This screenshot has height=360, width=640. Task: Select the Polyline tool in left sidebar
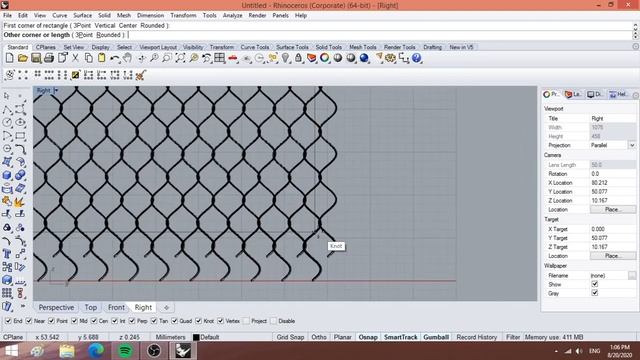tap(7, 109)
